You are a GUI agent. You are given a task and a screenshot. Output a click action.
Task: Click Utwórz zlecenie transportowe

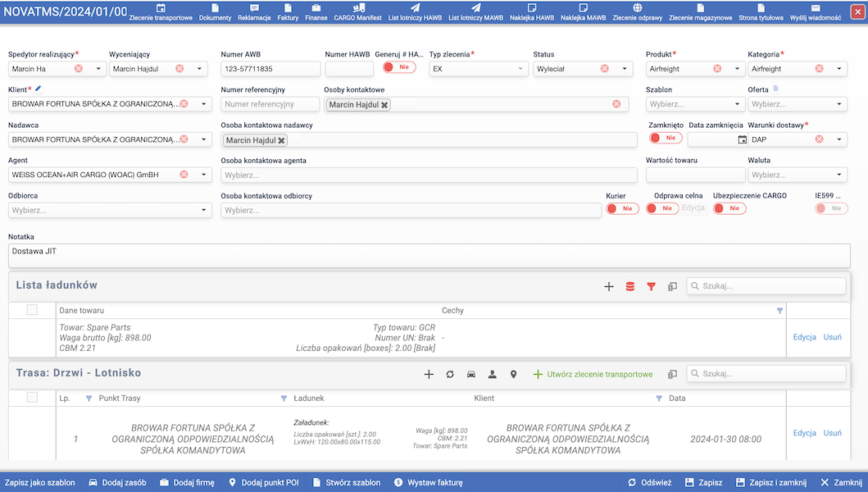click(593, 375)
